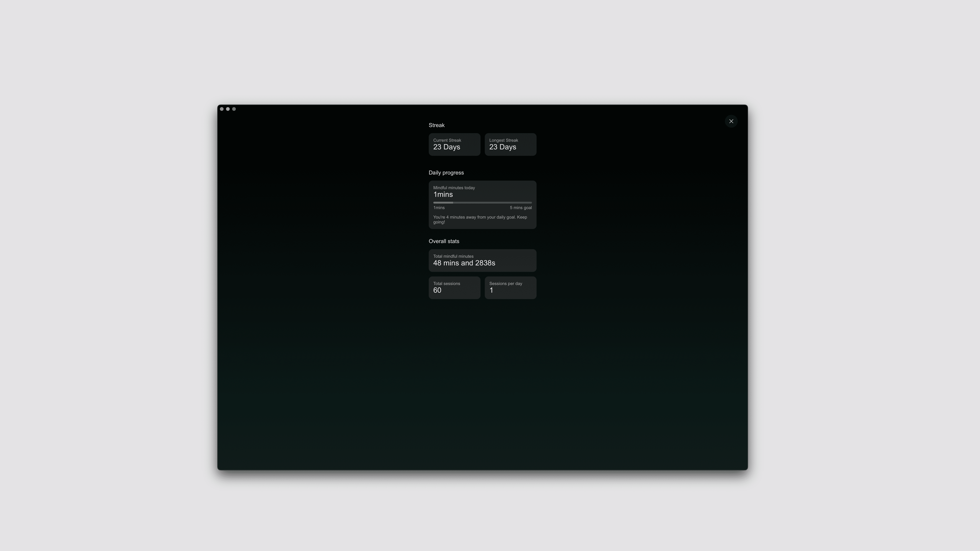Click the Overall stats heading
Viewport: 980px width, 551px height.
[x=444, y=241]
